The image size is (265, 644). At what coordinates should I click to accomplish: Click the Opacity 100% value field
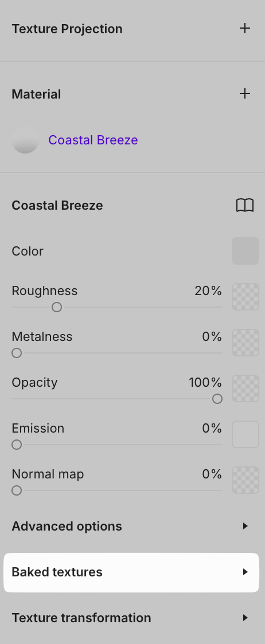205,382
